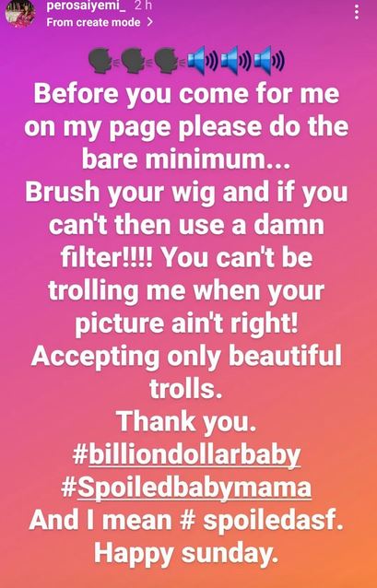Tap the Brush your wig and if you line
This screenshot has width=377, height=588.
186,193
